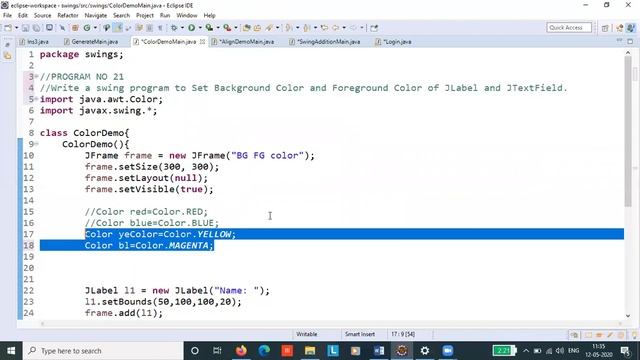
Task: Click the cursor position '17 : 9 [54]' status
Action: pyautogui.click(x=403, y=334)
